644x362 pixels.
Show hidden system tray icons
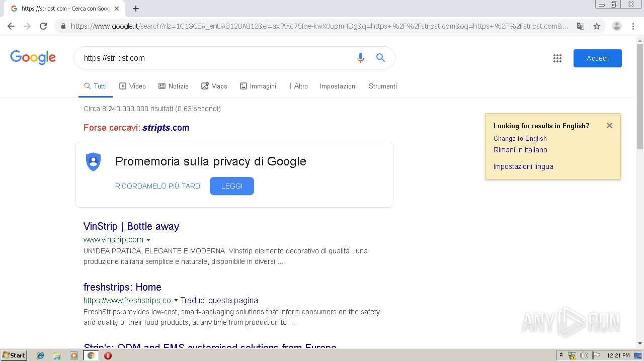pyautogui.click(x=561, y=355)
